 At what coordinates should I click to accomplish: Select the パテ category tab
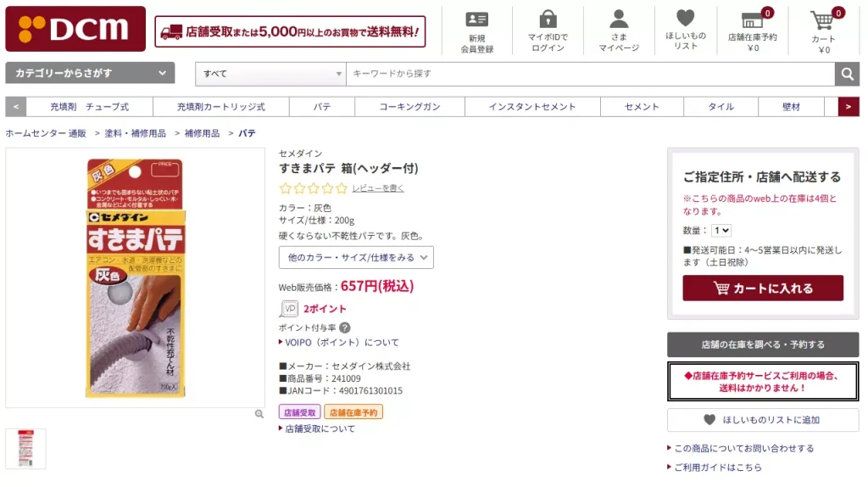tap(322, 107)
